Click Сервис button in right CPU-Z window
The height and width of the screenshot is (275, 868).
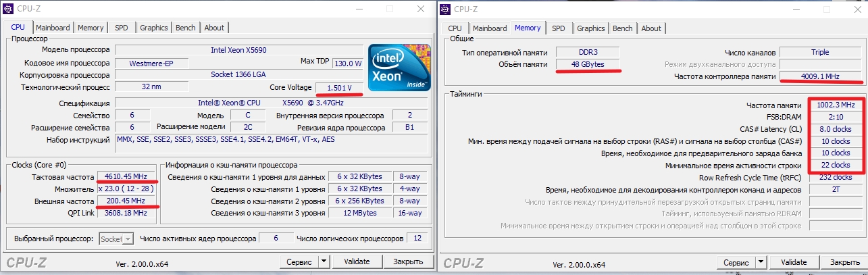[x=736, y=262]
